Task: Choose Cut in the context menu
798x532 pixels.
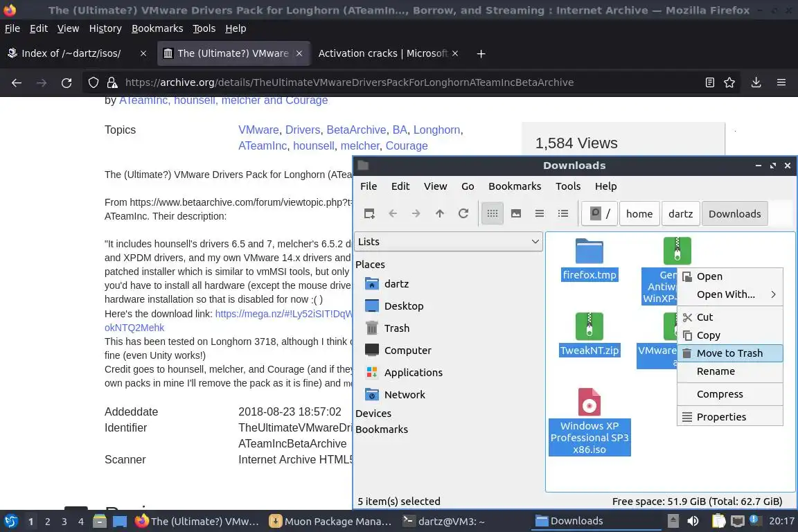Action: (729, 317)
